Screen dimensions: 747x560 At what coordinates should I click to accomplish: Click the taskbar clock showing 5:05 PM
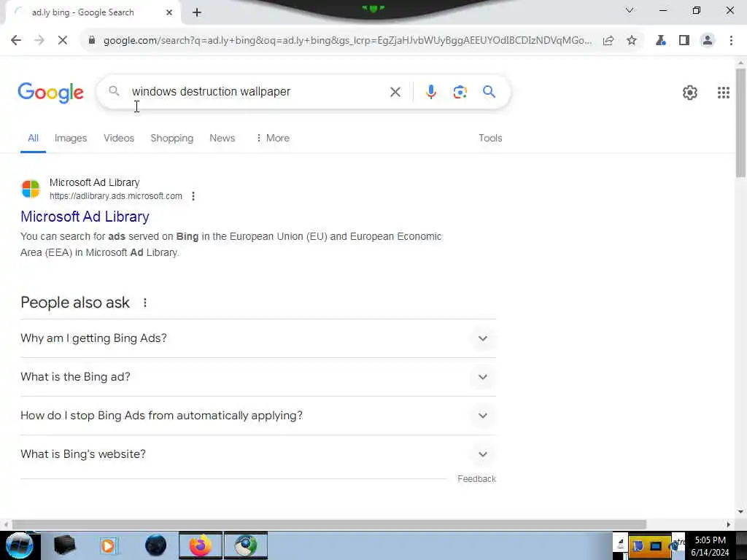[711, 546]
